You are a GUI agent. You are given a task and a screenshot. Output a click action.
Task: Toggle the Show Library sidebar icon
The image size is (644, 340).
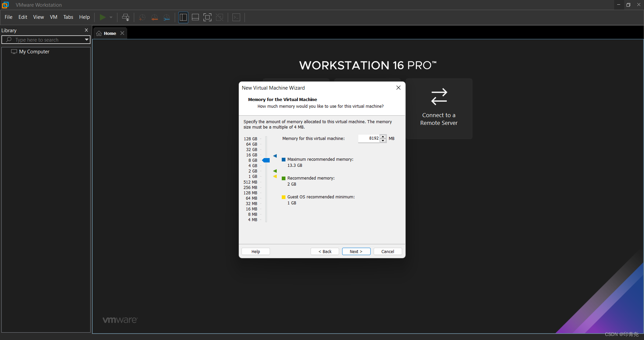[x=183, y=17]
